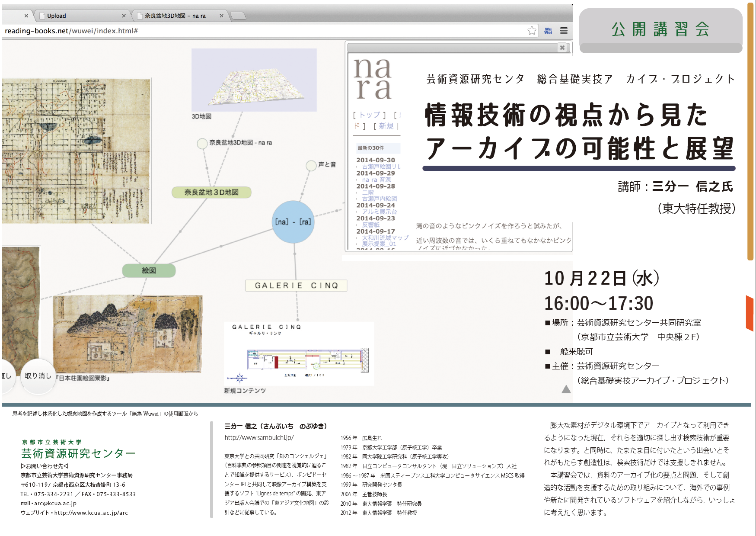Viewport: 756px width, 536px height.
Task: Open the 展示提案_01 entry link
Action: tap(379, 244)
